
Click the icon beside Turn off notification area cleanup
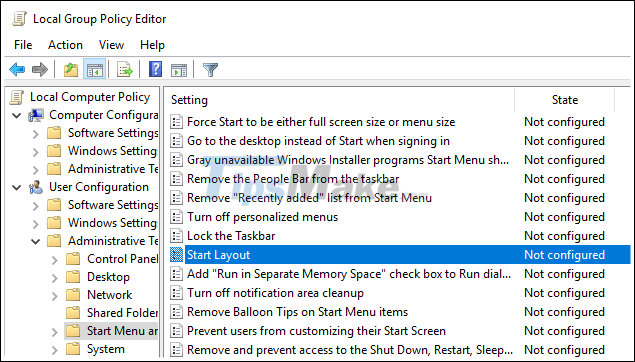(x=177, y=293)
